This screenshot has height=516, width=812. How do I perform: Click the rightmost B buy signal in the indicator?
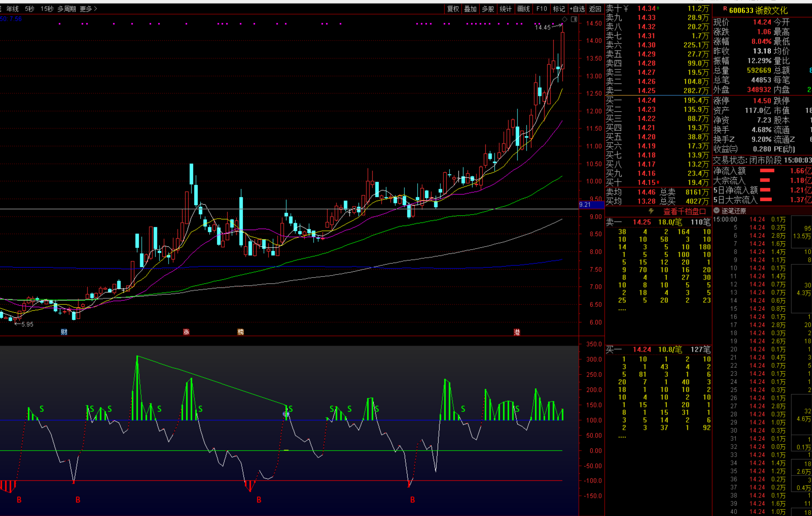coord(412,500)
